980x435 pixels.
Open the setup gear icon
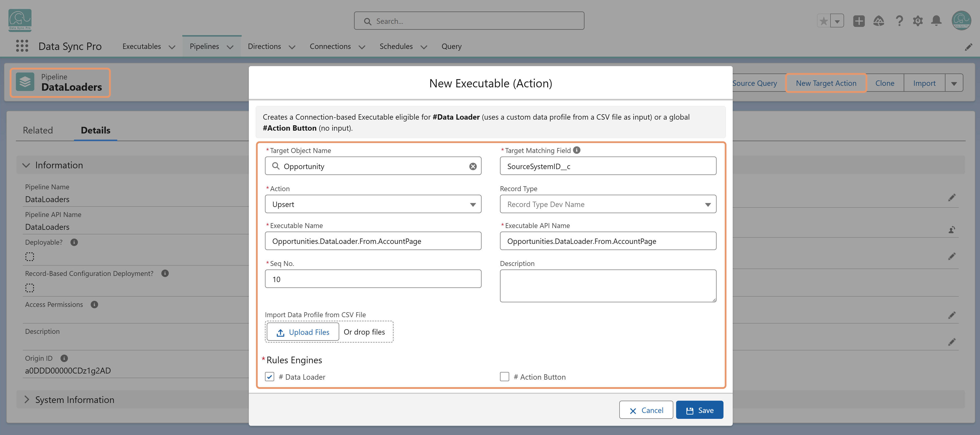[918, 21]
